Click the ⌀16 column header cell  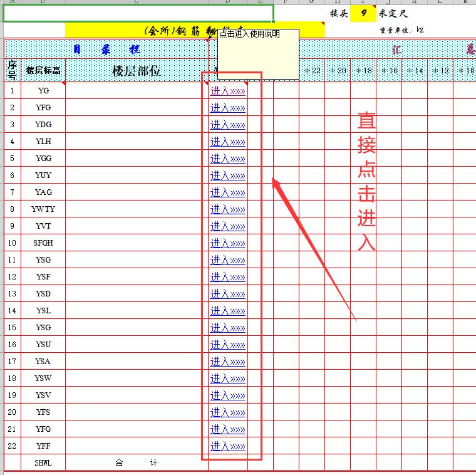pyautogui.click(x=389, y=71)
